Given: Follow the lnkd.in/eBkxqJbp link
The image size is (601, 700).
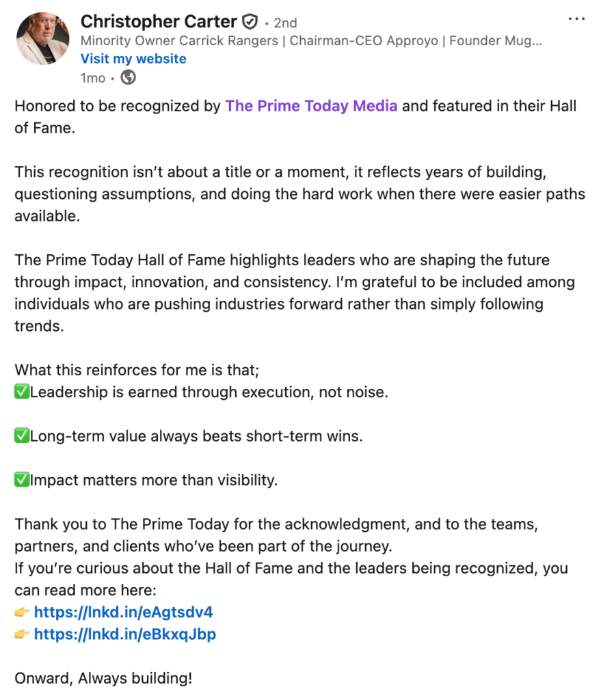Looking at the screenshot, I should click(124, 634).
